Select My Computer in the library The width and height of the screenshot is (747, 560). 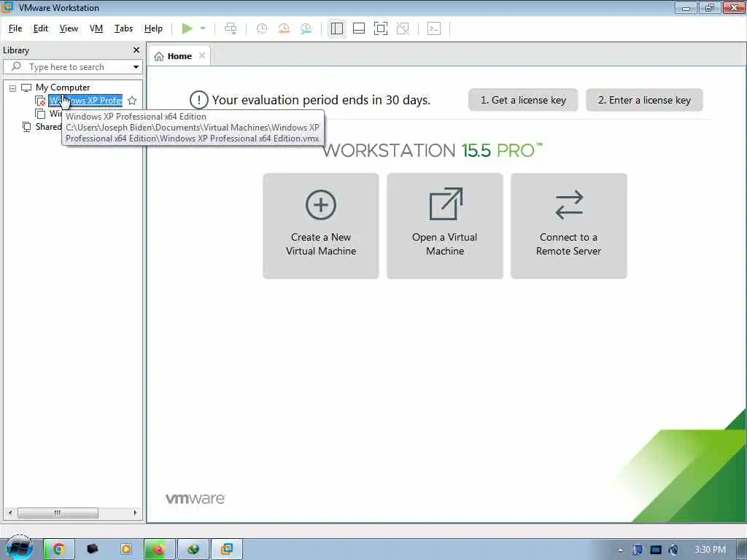pyautogui.click(x=63, y=87)
